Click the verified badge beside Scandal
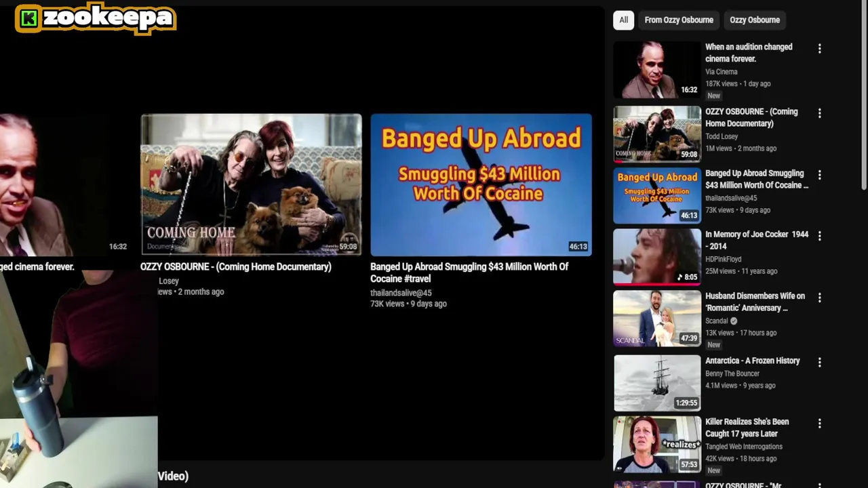 pos(733,321)
